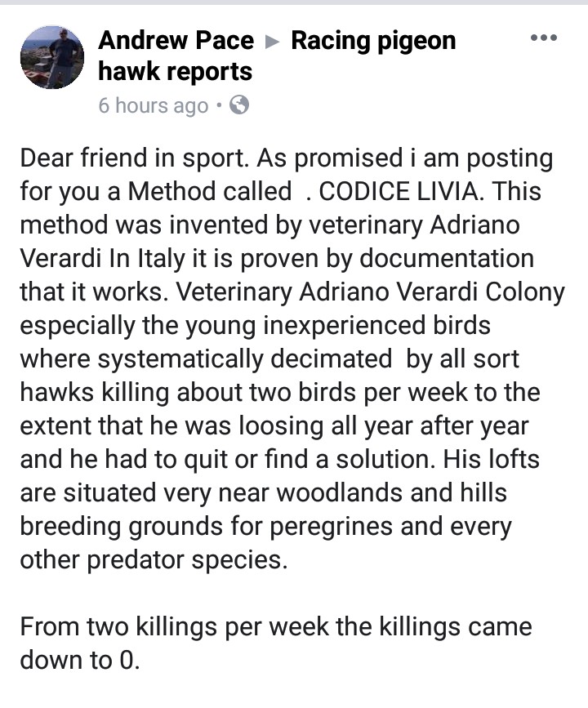Screen dimensions: 588x708
Task: Click the 'breeding grounds for peregrines' line
Action: point(265,527)
